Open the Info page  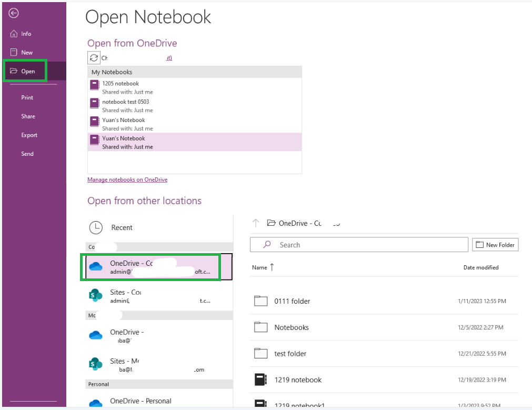coord(34,34)
